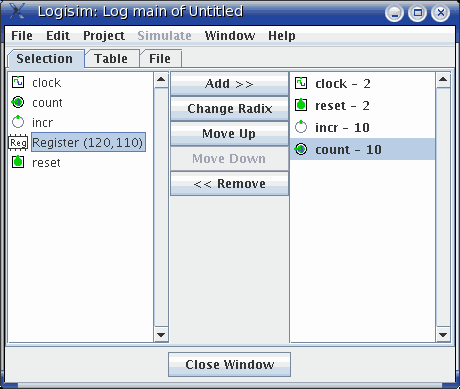Select 'clock' in the left component list
Image resolution: width=460 pixels, height=389 pixels.
[46, 82]
